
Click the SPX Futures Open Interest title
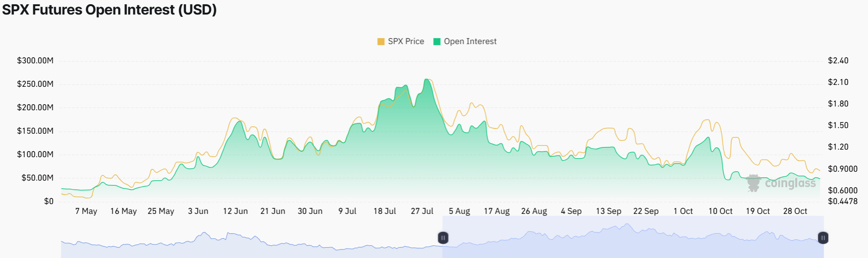coord(109,9)
